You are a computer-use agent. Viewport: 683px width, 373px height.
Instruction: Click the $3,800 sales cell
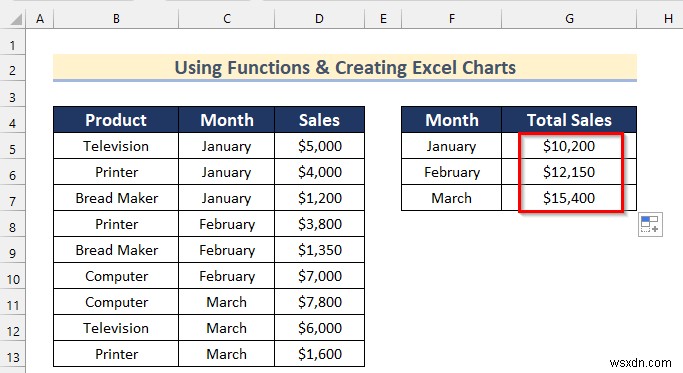(x=319, y=224)
